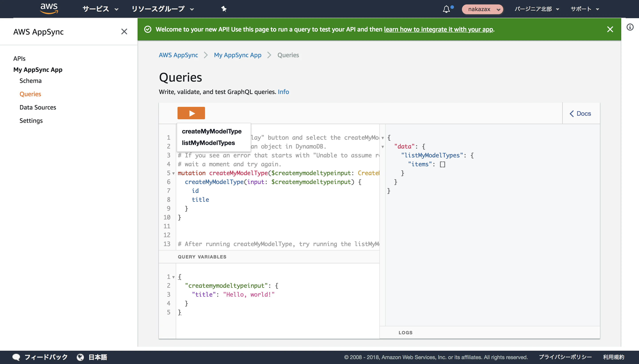Run the query with the orange play button
The image size is (639, 364).
(x=191, y=113)
